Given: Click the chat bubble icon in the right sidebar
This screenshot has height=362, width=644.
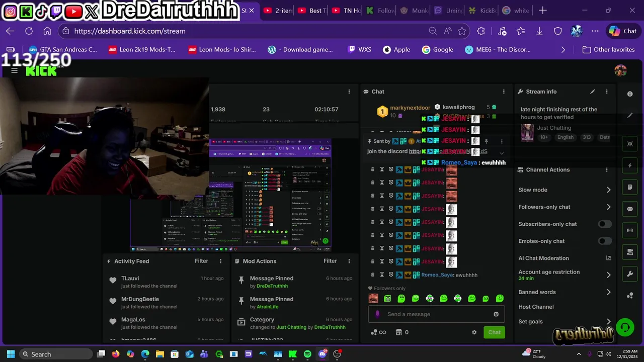Looking at the screenshot, I should click(630, 209).
